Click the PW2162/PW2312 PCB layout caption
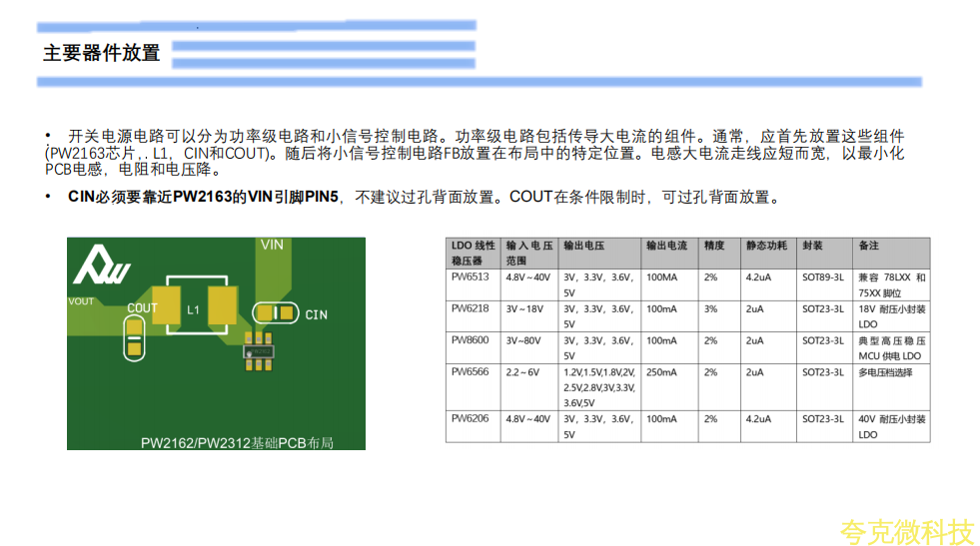This screenshot has height=546, width=980. (x=235, y=441)
